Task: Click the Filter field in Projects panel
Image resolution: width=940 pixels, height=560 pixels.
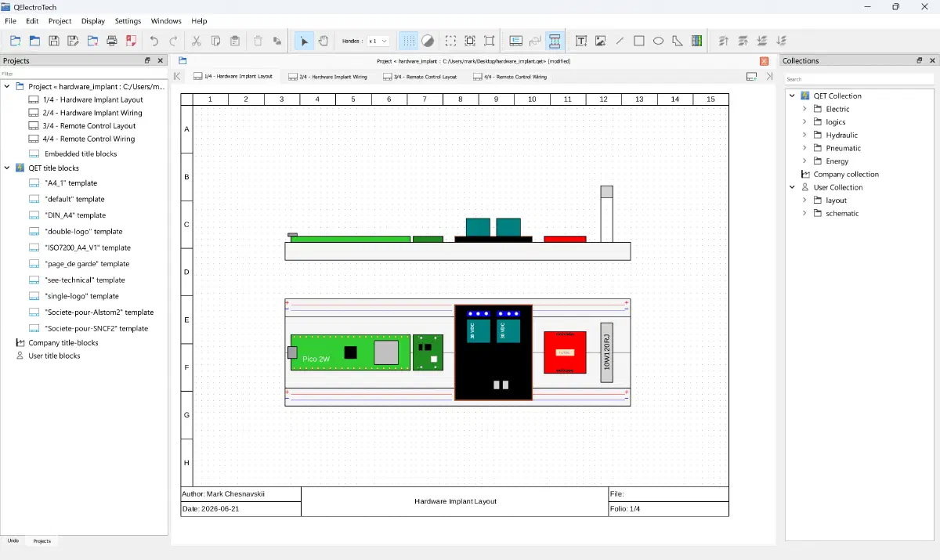Action: [x=84, y=74]
